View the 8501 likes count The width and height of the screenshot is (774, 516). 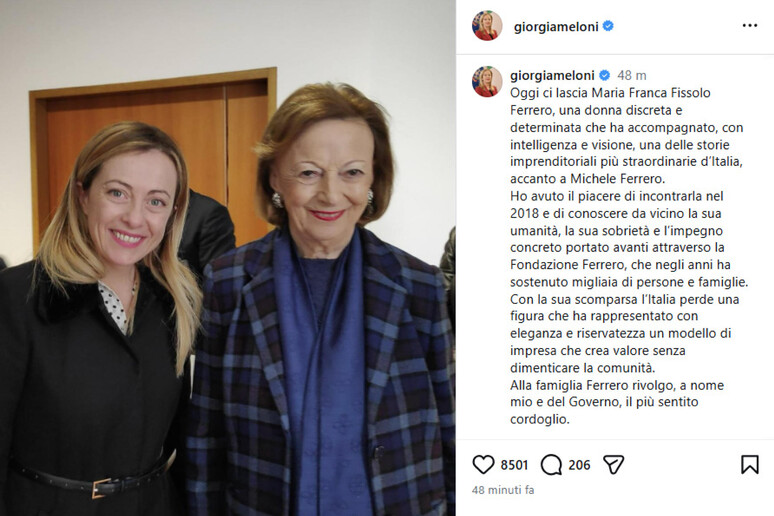coord(514,465)
